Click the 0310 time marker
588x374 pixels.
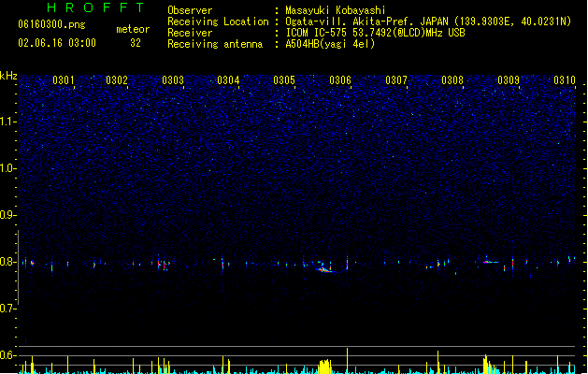pos(565,80)
